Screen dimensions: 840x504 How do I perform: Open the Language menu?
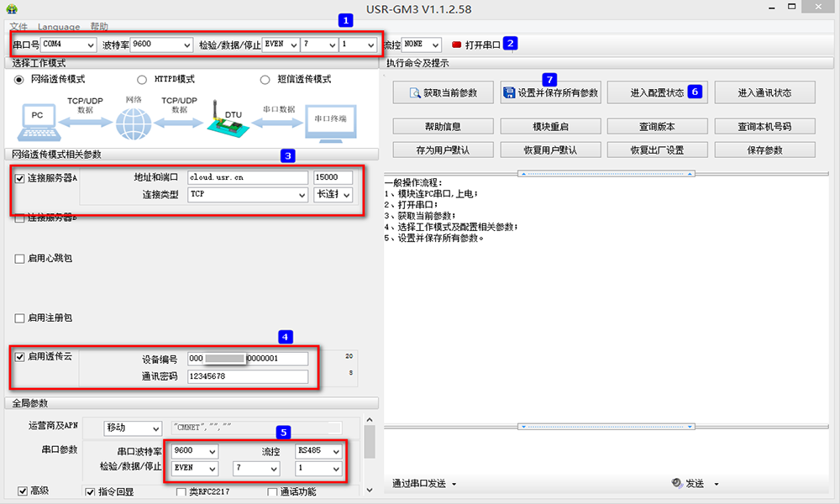click(59, 27)
